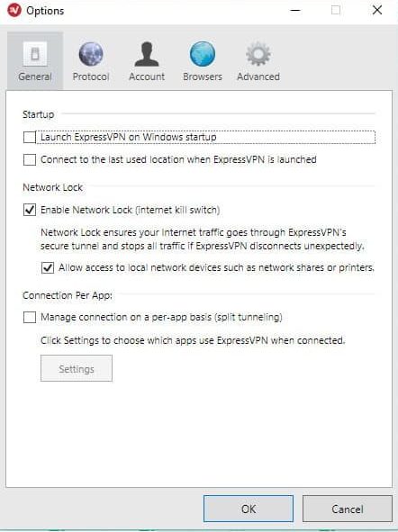The width and height of the screenshot is (398, 532).
Task: Enable Manage connection on a per-app basis
Action: [x=30, y=318]
